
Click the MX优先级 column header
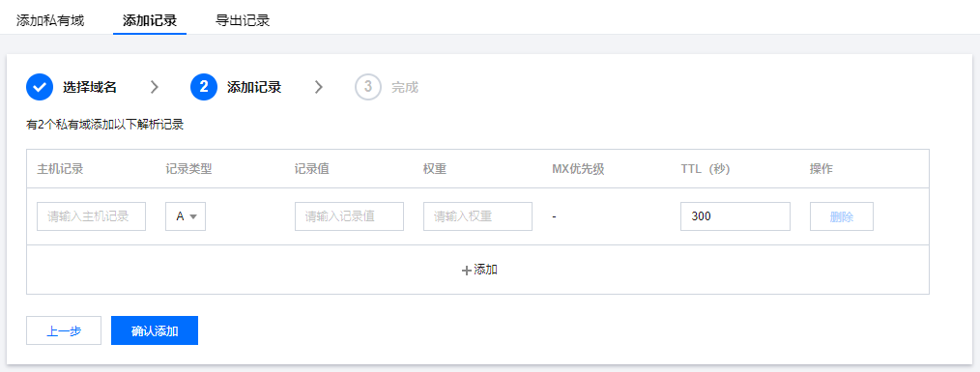[x=578, y=169]
